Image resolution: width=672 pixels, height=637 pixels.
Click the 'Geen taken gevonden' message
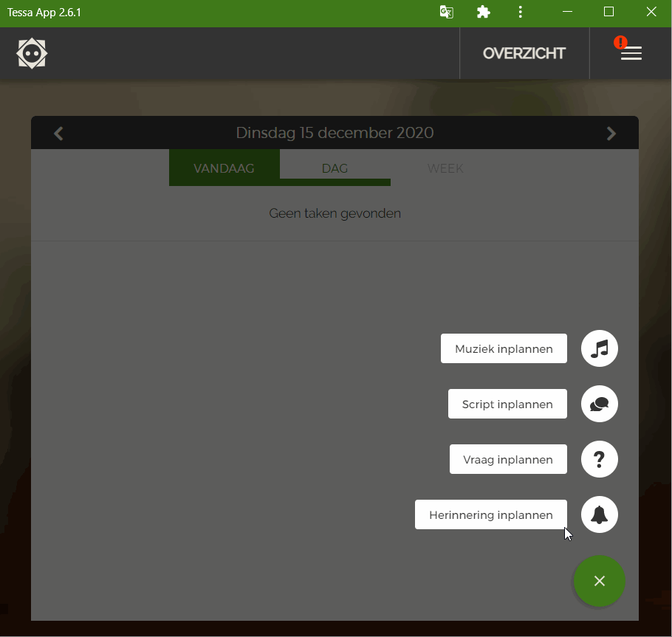(x=335, y=213)
